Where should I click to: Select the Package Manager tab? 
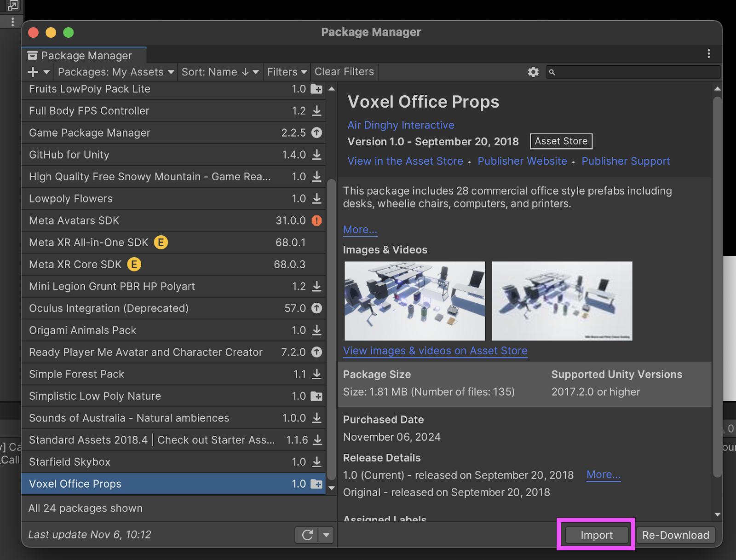[84, 56]
